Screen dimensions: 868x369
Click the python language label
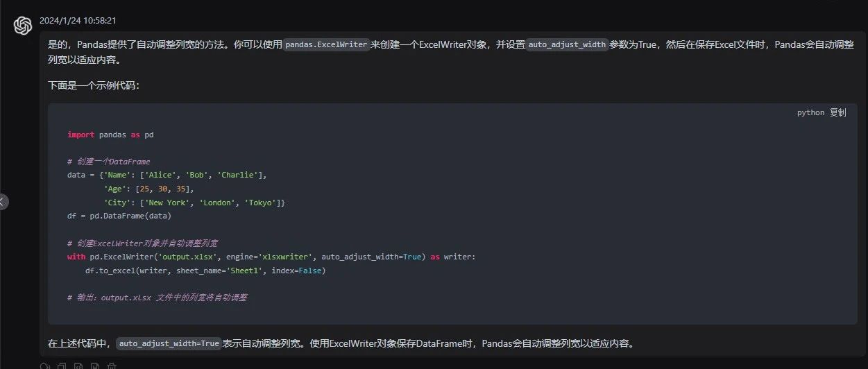click(810, 112)
